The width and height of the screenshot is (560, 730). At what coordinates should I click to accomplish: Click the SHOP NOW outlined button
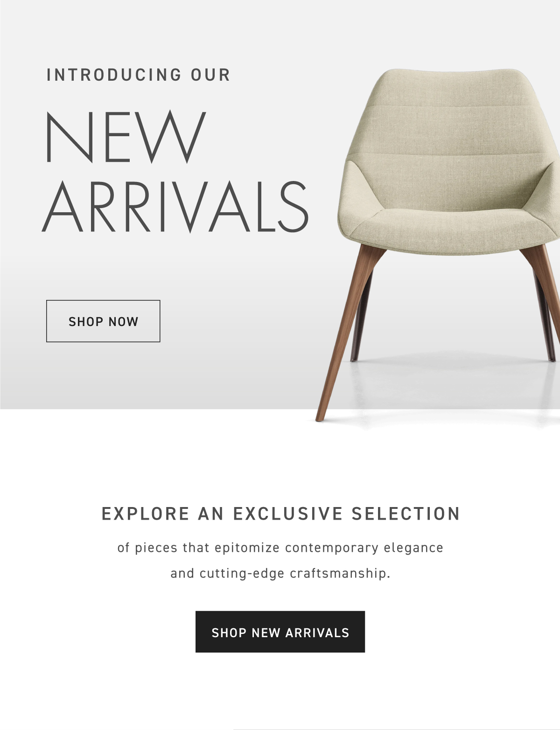pyautogui.click(x=103, y=321)
